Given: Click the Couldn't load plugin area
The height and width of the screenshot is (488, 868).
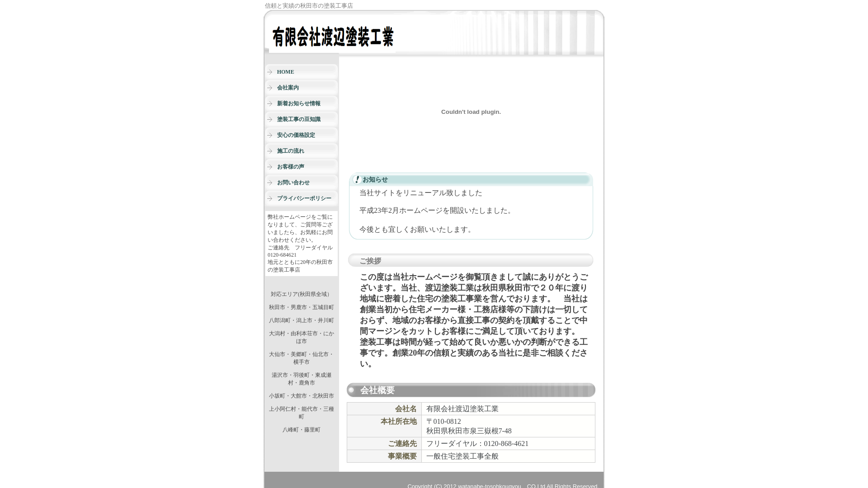Looking at the screenshot, I should coord(471,112).
